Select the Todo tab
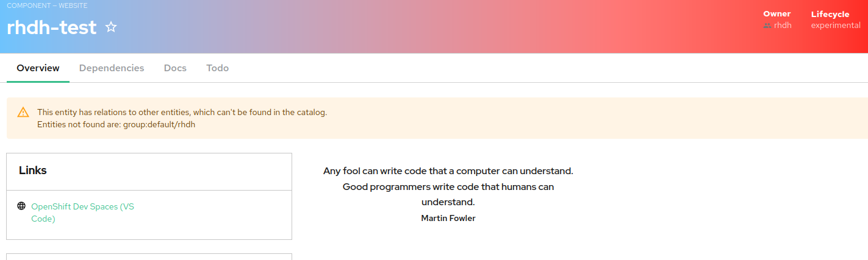Screen dimensions: 868x260 [x=217, y=68]
